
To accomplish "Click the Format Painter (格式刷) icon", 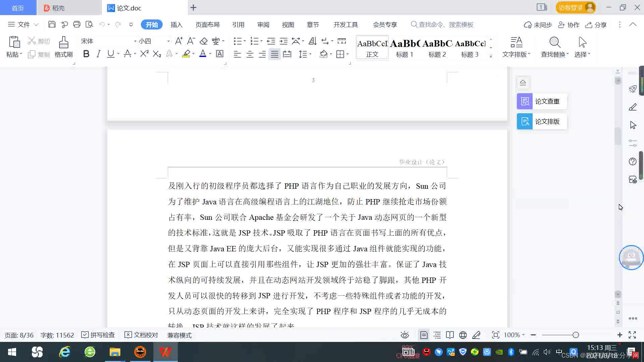I will point(63,47).
